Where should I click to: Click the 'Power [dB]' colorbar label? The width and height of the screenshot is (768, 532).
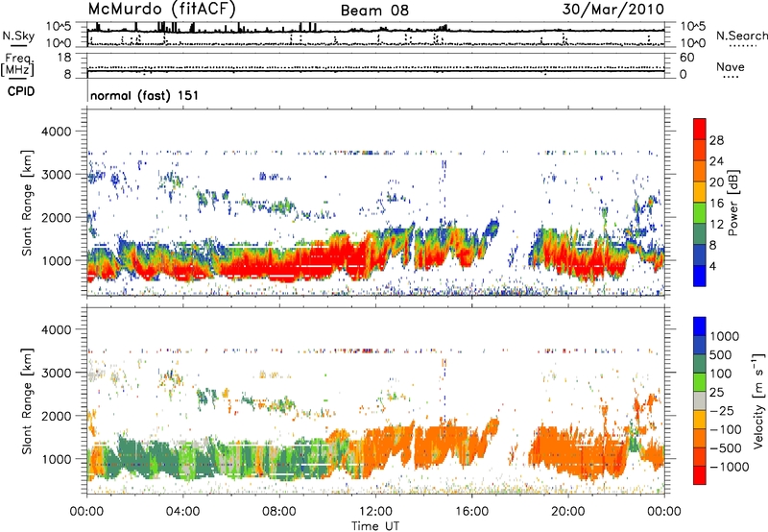(x=732, y=203)
